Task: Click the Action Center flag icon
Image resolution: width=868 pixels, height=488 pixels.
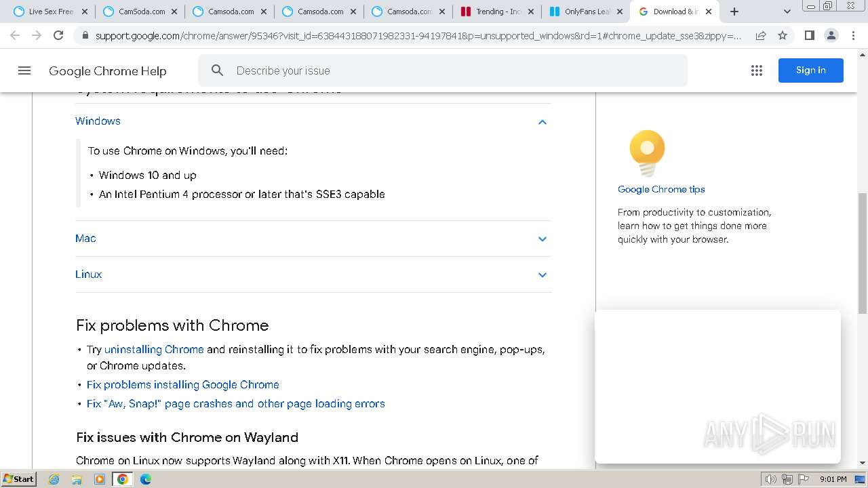Action: 804,479
